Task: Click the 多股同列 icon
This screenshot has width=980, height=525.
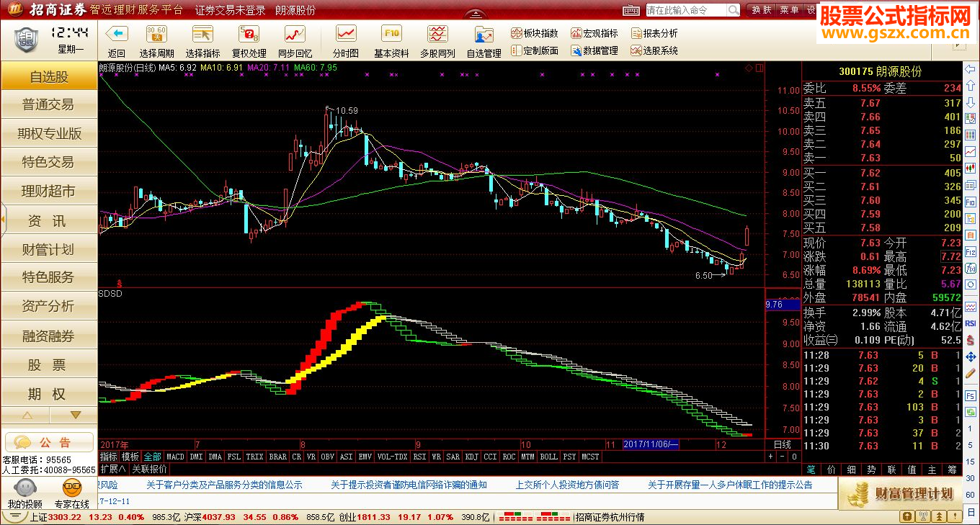Action: (437, 34)
